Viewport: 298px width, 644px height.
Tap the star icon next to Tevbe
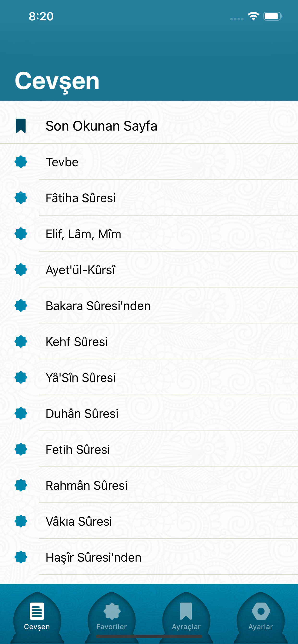pos(21,162)
